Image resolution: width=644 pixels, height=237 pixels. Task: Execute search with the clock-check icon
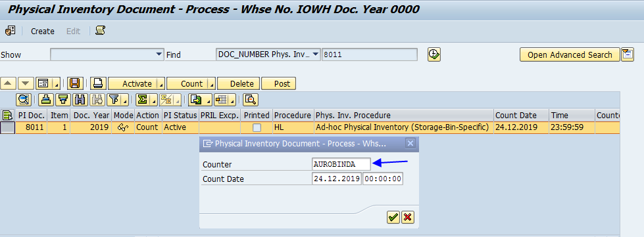(434, 54)
